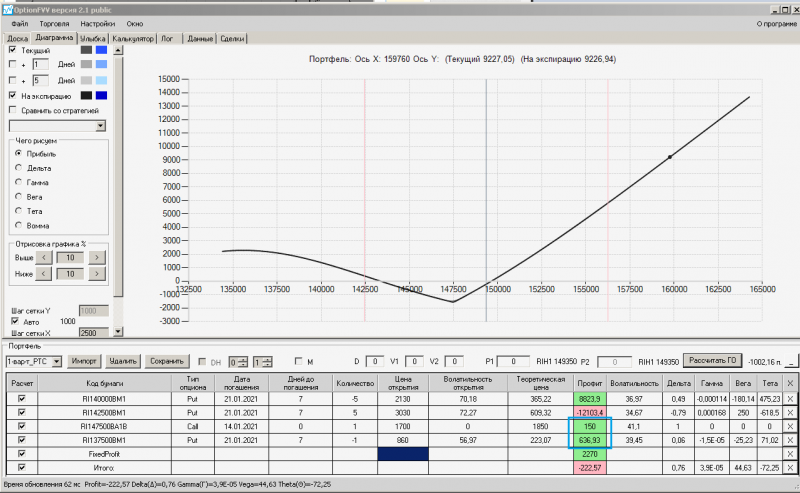Click the V1 value input field
This screenshot has height=493, width=800.
coord(414,361)
